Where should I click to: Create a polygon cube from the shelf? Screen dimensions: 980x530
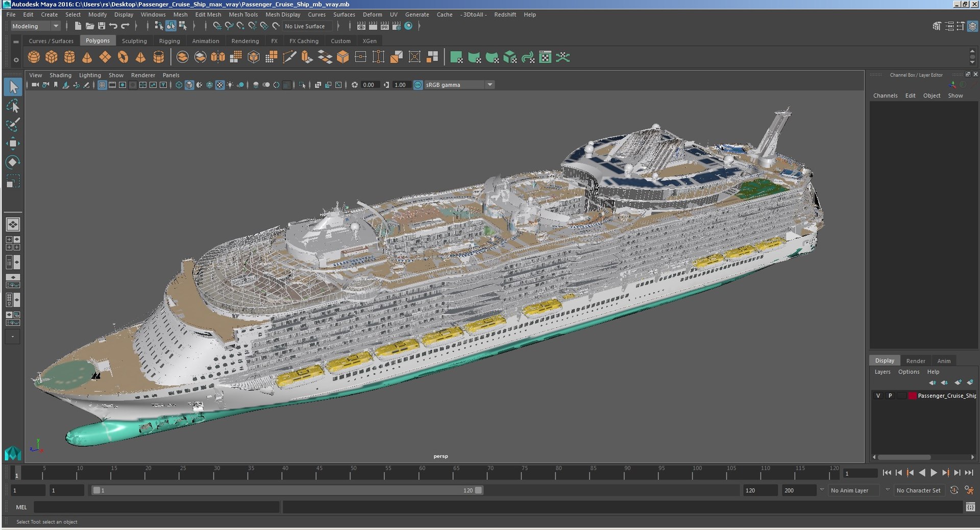[x=52, y=57]
